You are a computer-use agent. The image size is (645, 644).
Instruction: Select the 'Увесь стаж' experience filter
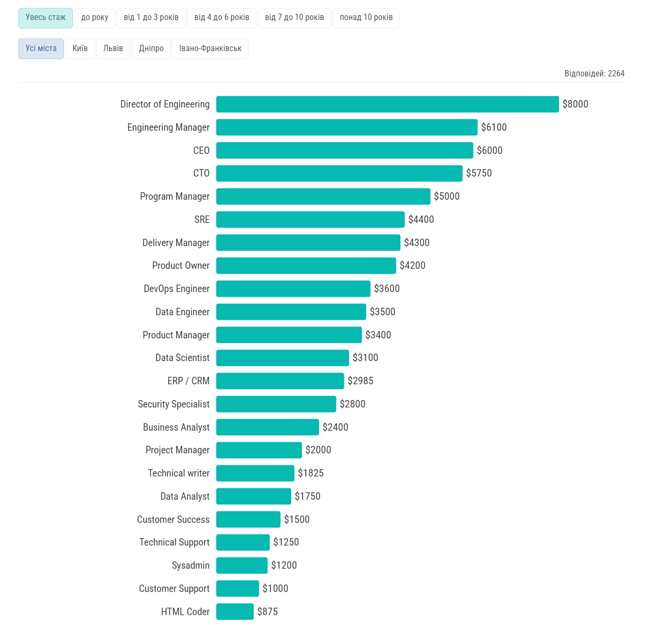(x=45, y=17)
